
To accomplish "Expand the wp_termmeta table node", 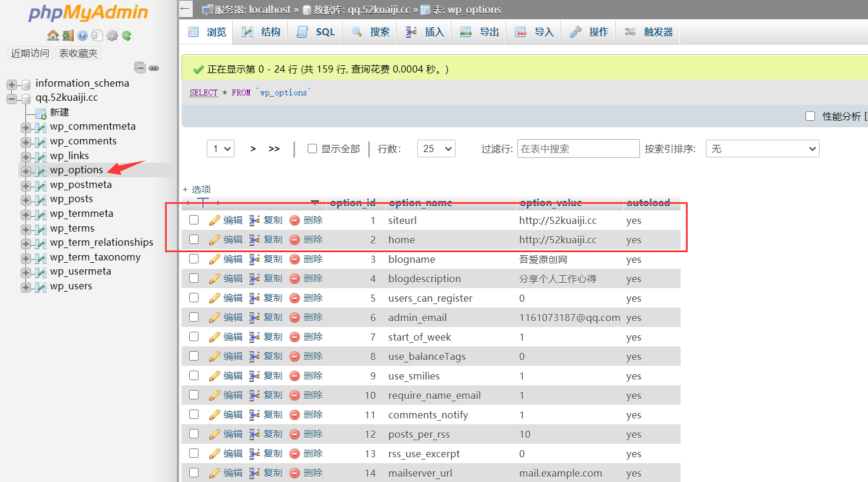I will coord(25,214).
